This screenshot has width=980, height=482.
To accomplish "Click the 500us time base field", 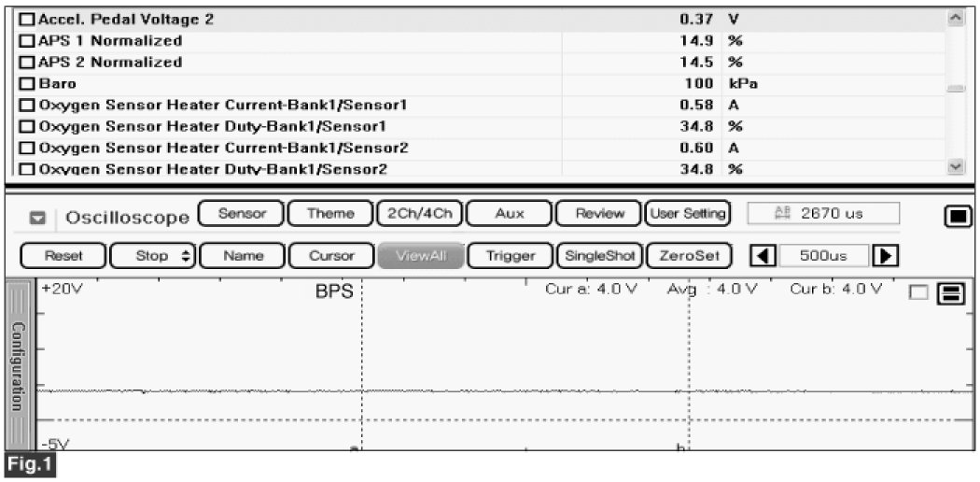I will 823,255.
